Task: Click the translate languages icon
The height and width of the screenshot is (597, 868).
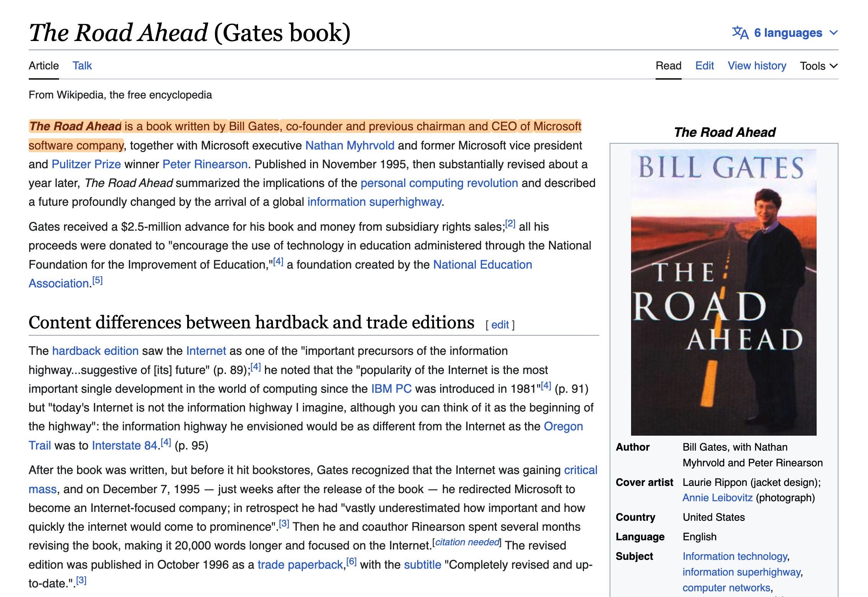Action: click(x=740, y=33)
